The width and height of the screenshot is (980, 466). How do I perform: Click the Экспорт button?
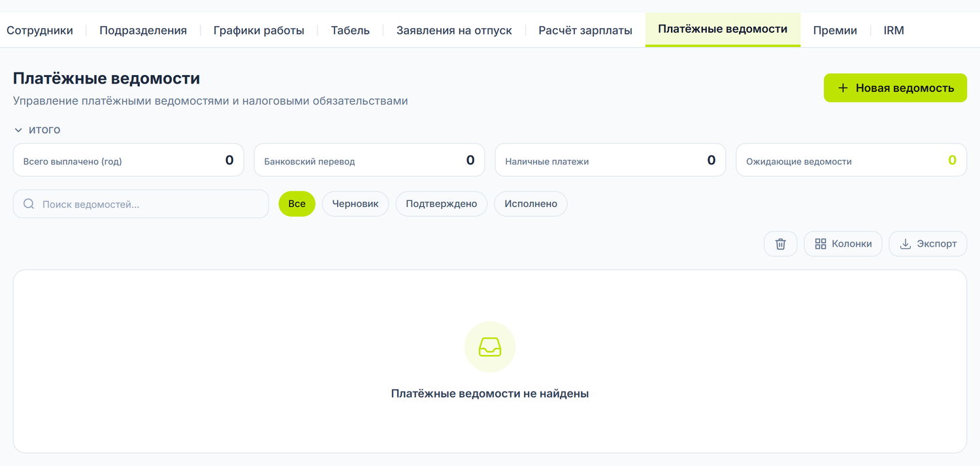click(928, 243)
